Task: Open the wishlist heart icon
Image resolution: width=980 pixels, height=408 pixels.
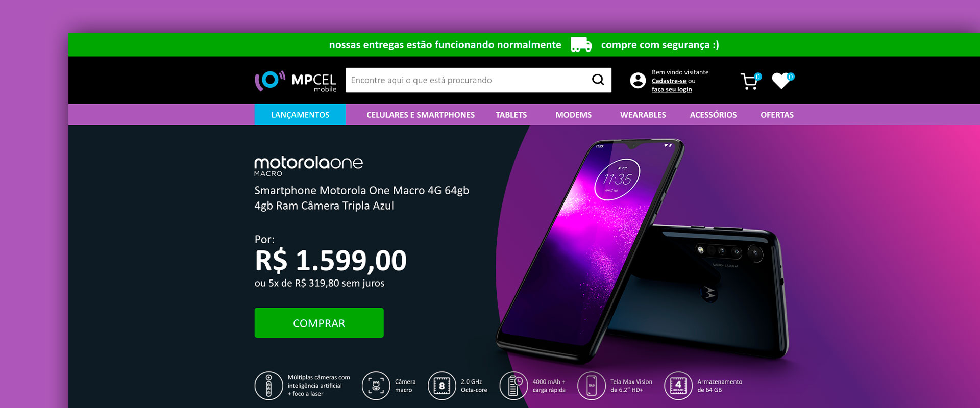Action: click(x=782, y=81)
